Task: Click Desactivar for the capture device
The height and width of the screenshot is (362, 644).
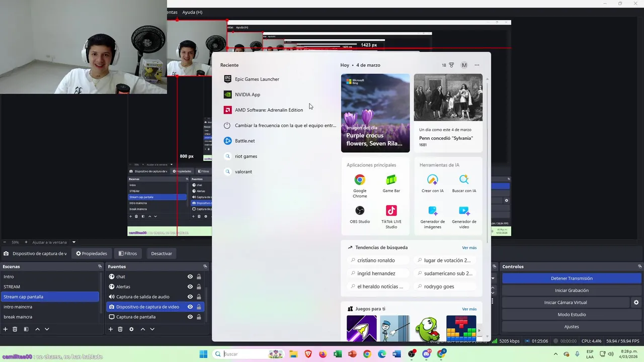Action: (162, 253)
